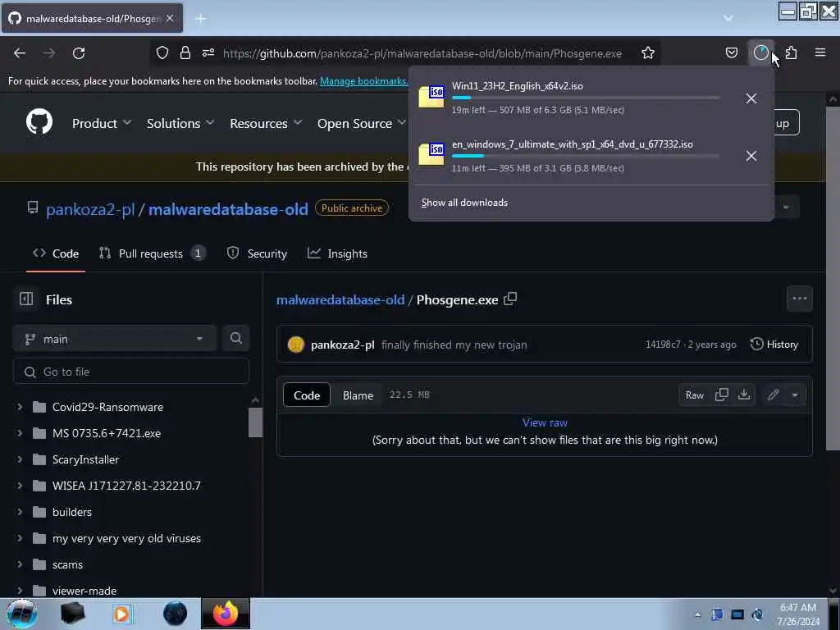
Task: Open the edit options dropdown arrow
Action: click(795, 395)
